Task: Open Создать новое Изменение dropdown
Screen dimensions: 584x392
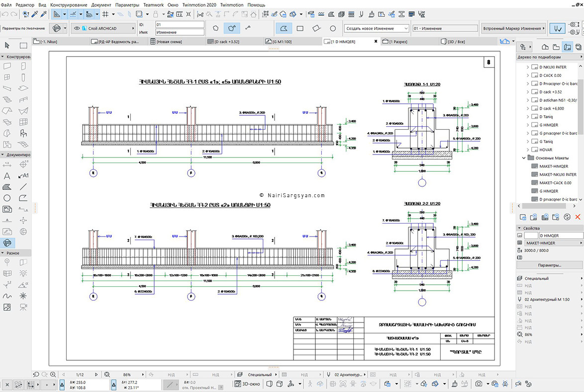Action: pos(377,28)
